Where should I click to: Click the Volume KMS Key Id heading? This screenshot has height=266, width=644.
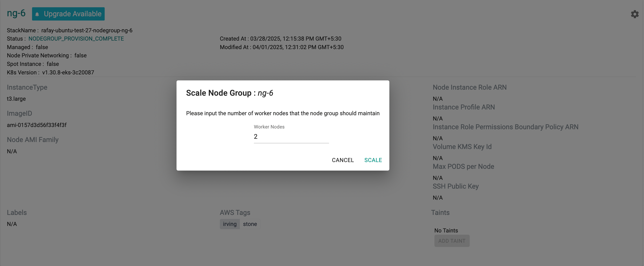click(x=462, y=147)
